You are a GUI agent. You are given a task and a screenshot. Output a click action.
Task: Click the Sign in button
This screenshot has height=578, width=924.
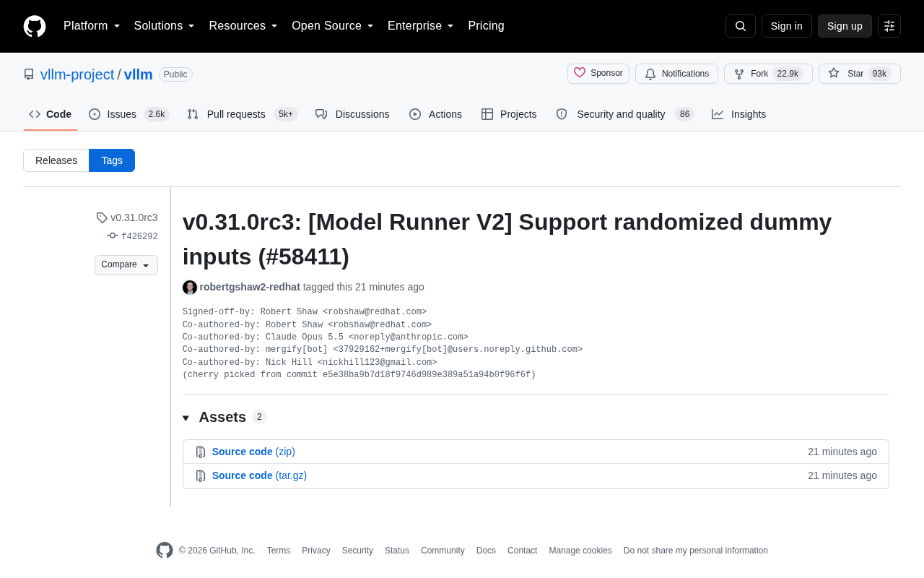[x=787, y=26]
